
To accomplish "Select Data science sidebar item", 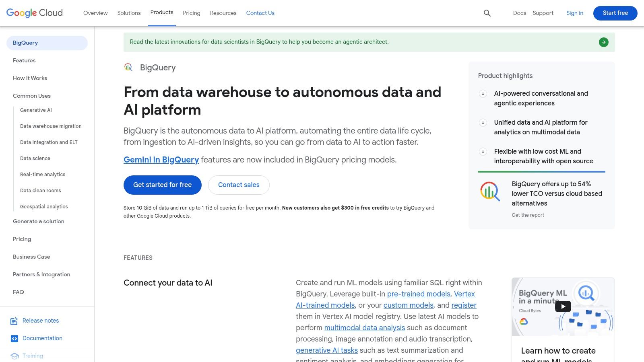I will pos(35,158).
